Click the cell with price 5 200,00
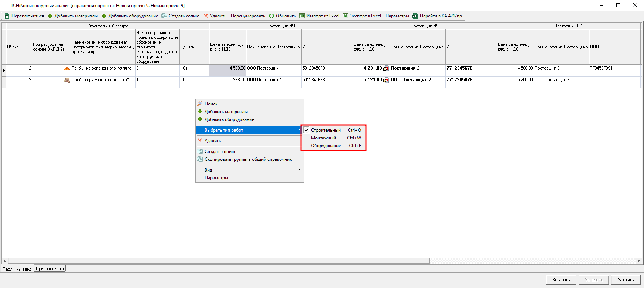Screen dimensions: 644x288 coord(515,82)
